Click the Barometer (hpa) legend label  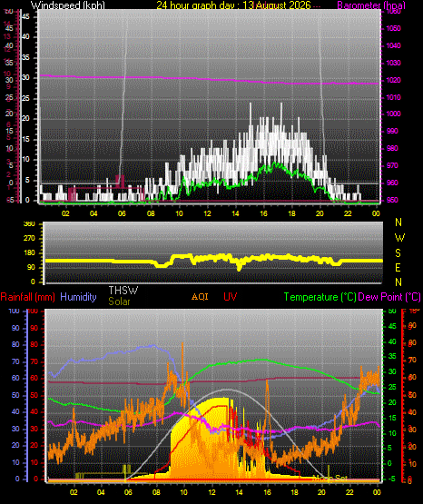coord(371,5)
